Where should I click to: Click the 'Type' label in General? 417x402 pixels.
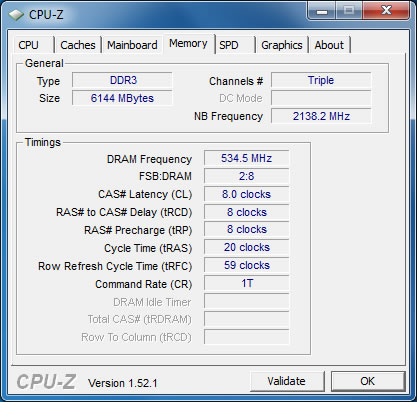(x=48, y=81)
